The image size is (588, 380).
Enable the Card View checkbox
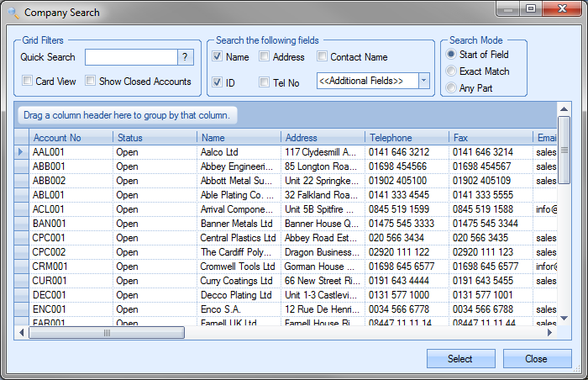coord(28,82)
